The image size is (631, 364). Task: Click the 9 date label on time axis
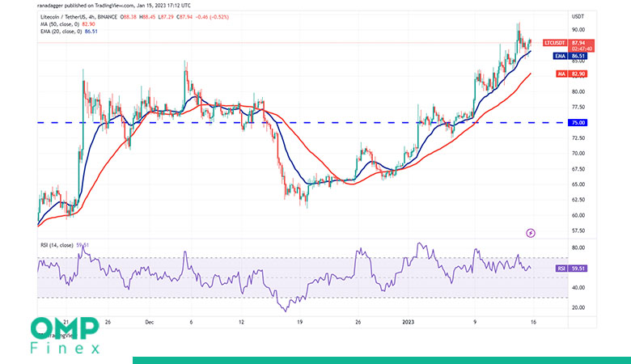coord(475,322)
